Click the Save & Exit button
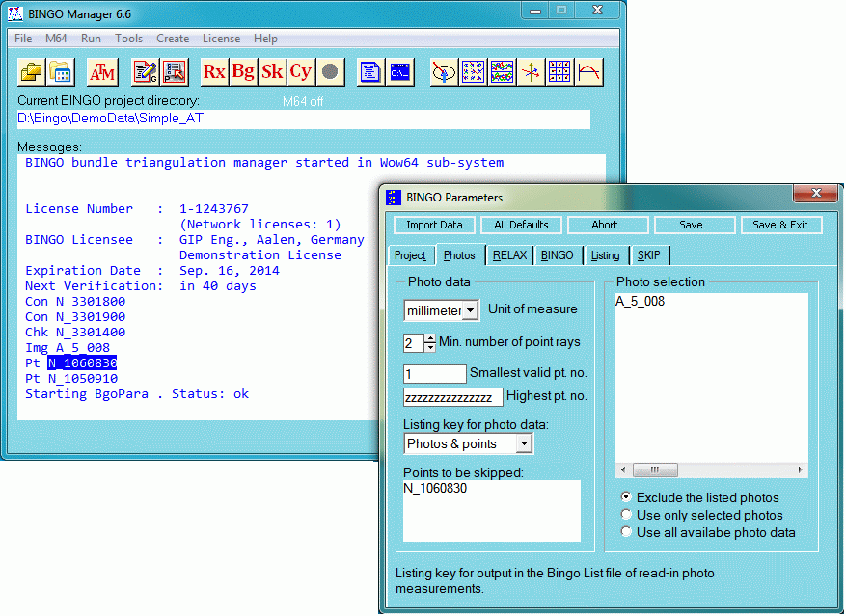Screen dimensions: 846x616 tap(780, 225)
